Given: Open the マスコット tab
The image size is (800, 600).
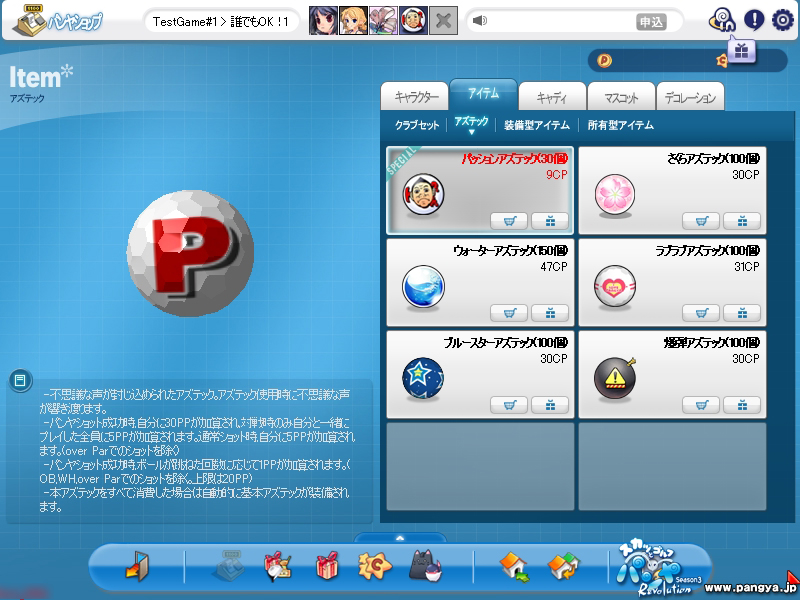Looking at the screenshot, I should [620, 97].
